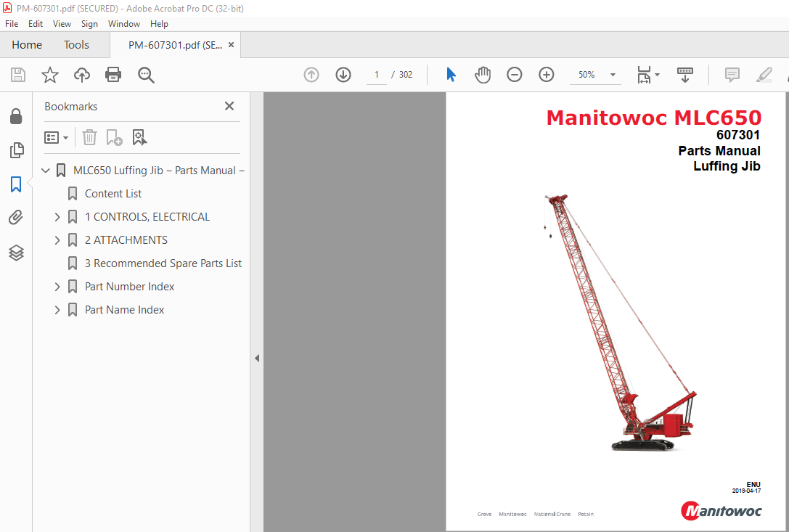Add file to starred with star icon

click(x=50, y=75)
